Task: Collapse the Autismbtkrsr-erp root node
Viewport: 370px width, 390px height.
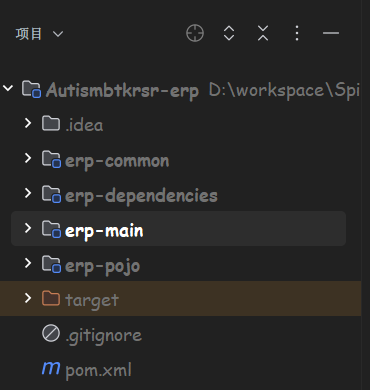Action: 8,89
